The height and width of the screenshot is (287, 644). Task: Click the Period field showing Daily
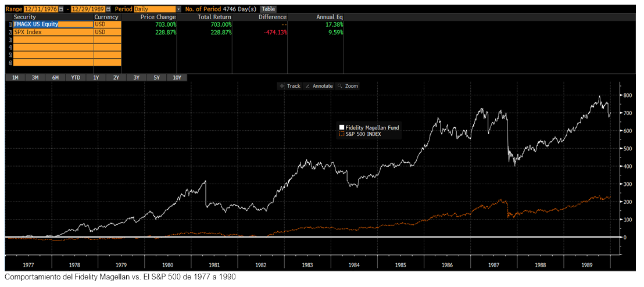155,9
